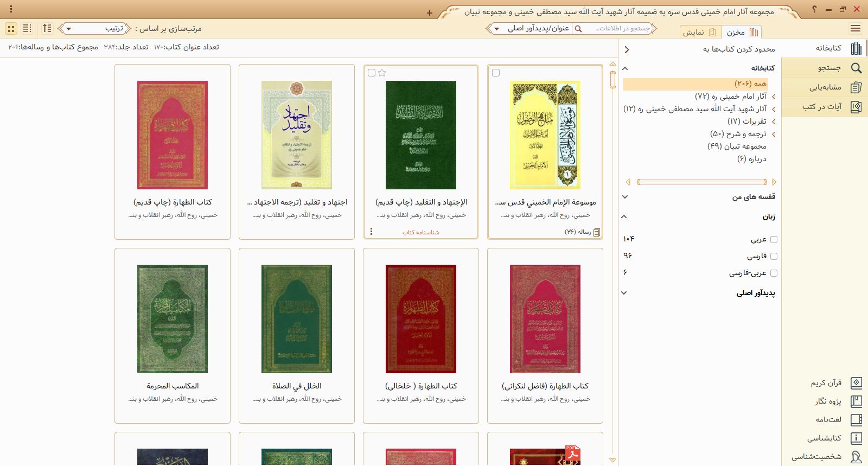Image resolution: width=868 pixels, height=466 pixels.
Task: Open the کتابخانه library sidebar icon
Action: click(x=857, y=48)
